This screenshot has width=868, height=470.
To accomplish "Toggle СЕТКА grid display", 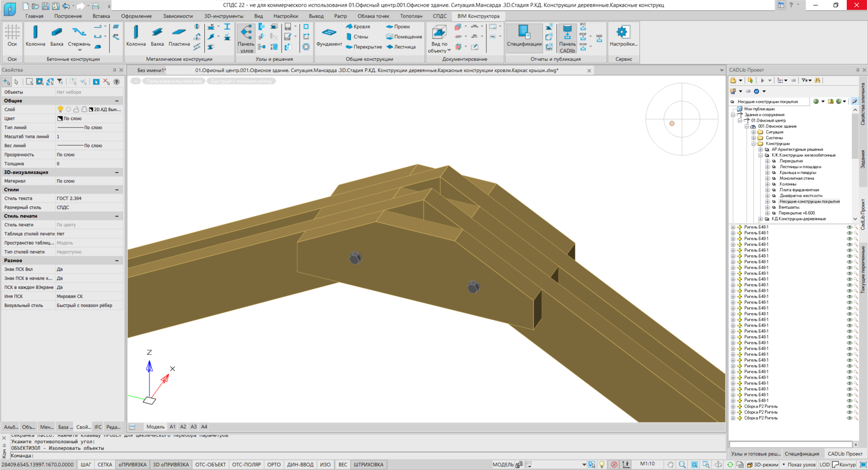I will [x=105, y=465].
